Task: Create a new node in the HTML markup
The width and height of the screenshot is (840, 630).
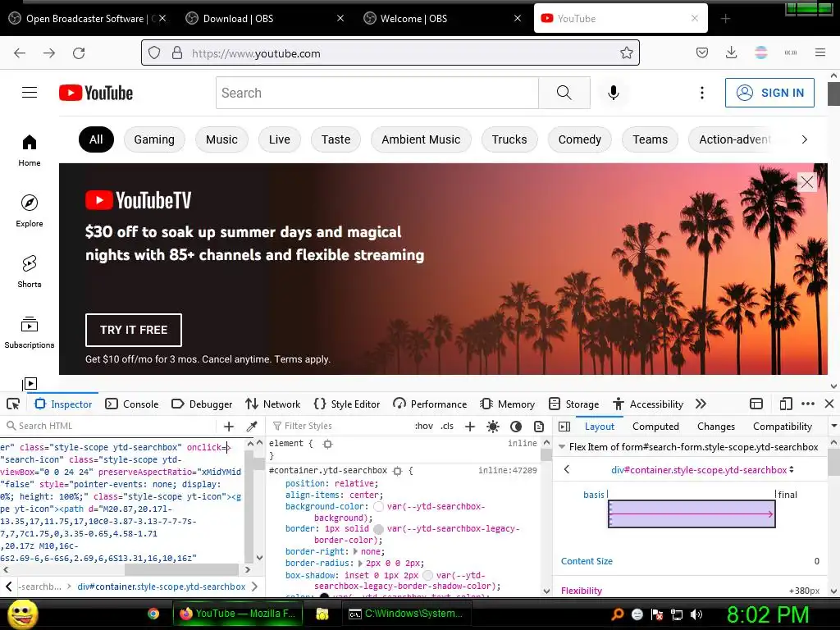Action: pyautogui.click(x=229, y=427)
